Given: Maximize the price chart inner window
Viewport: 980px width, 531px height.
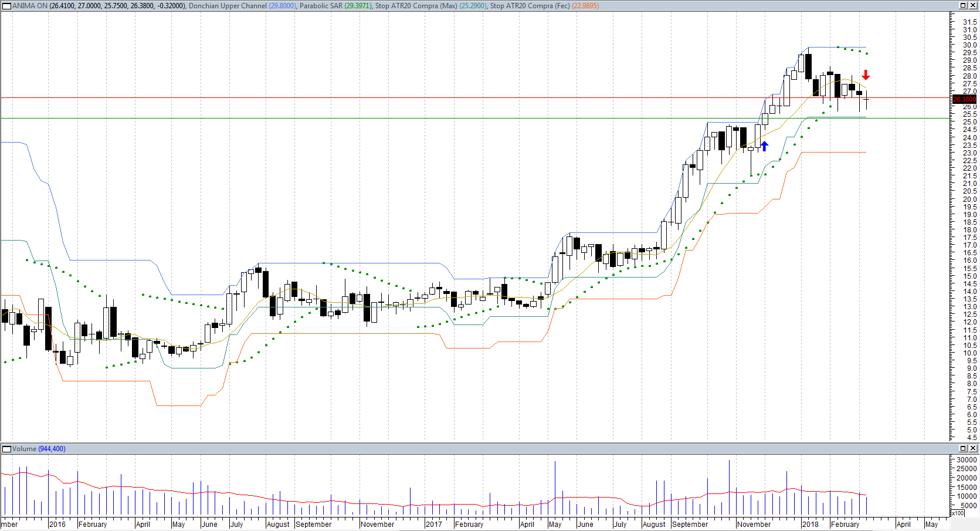Looking at the screenshot, I should pyautogui.click(x=963, y=5).
